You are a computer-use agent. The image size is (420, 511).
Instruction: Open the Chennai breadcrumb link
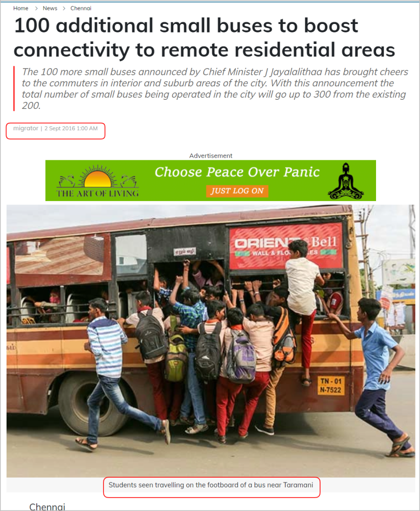[x=81, y=8]
